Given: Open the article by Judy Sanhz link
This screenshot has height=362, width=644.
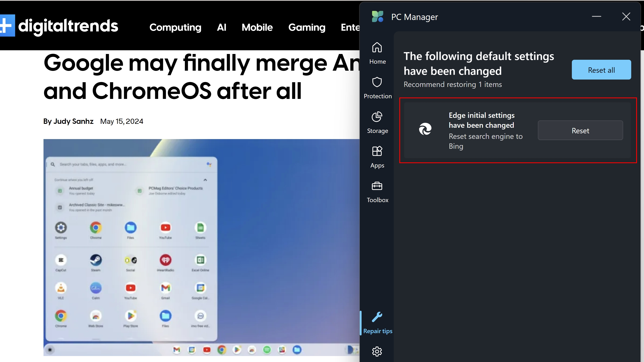Looking at the screenshot, I should coord(73,121).
